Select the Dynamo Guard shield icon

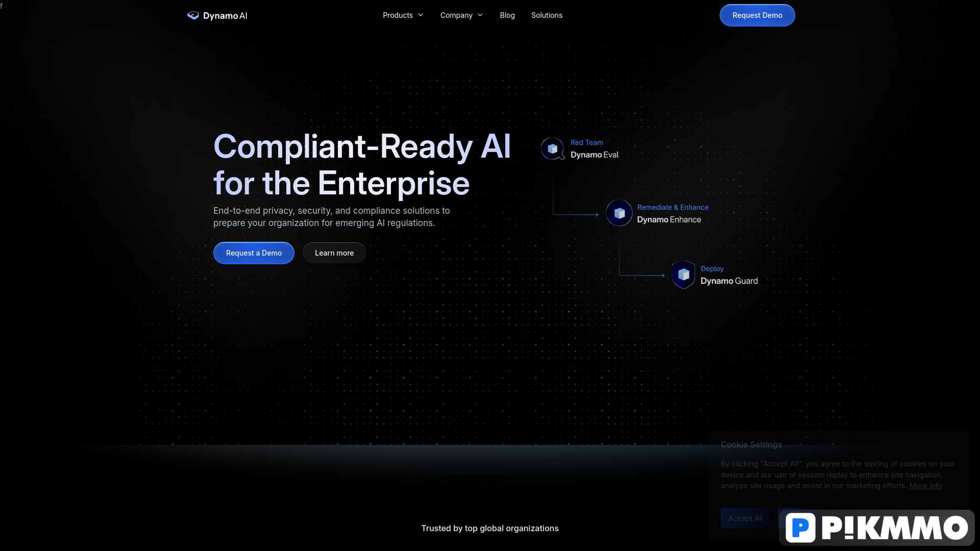click(683, 274)
